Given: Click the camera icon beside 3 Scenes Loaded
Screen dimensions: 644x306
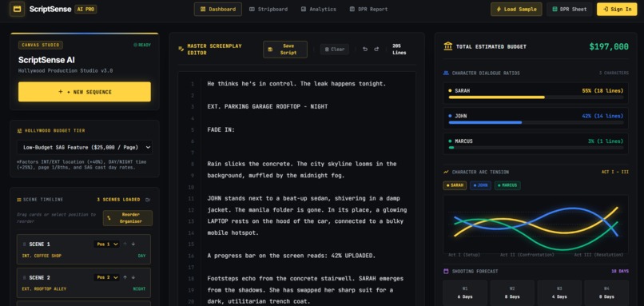Looking at the screenshot, I should [x=148, y=200].
